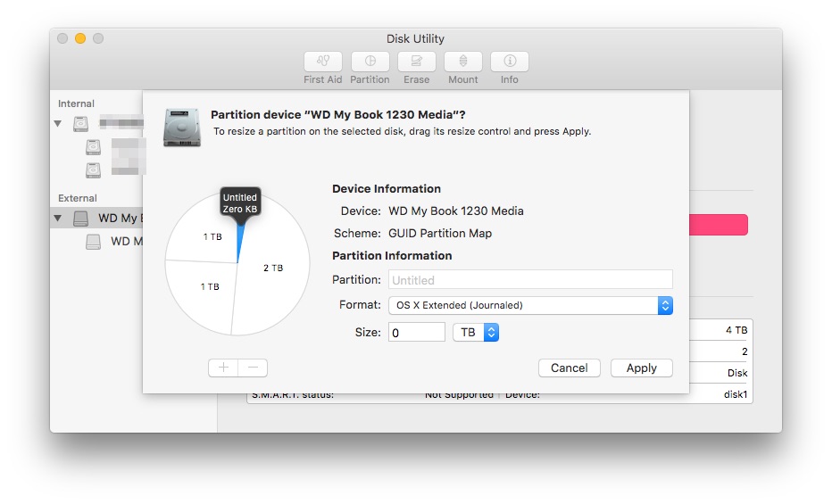Click the Internal sidebar heading
Image resolution: width=832 pixels, height=504 pixels.
click(77, 103)
